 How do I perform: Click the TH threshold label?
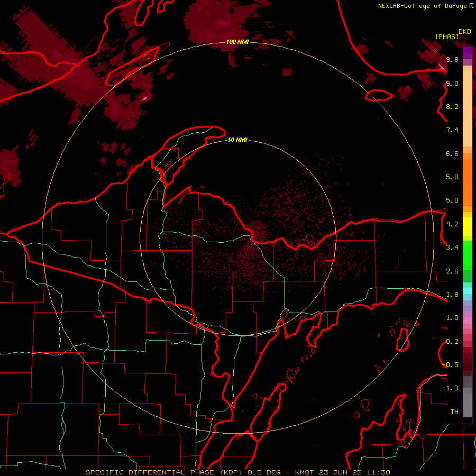click(x=454, y=412)
